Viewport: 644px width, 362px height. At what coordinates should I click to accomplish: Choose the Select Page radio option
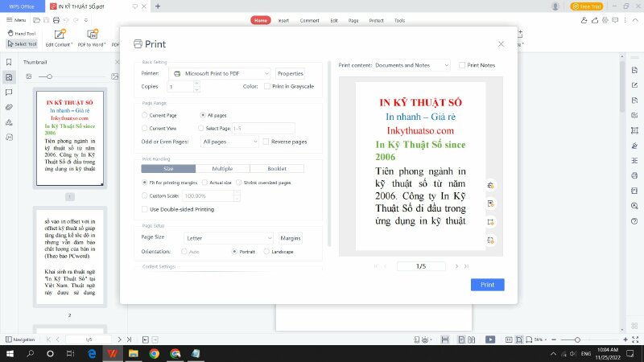[200, 128]
